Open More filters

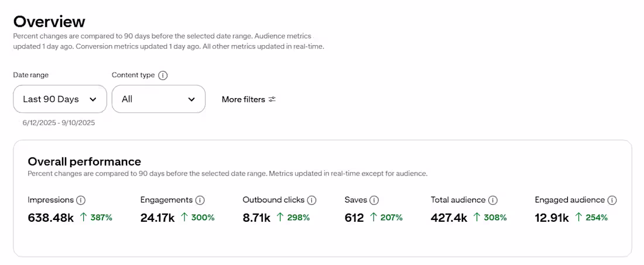244,99
